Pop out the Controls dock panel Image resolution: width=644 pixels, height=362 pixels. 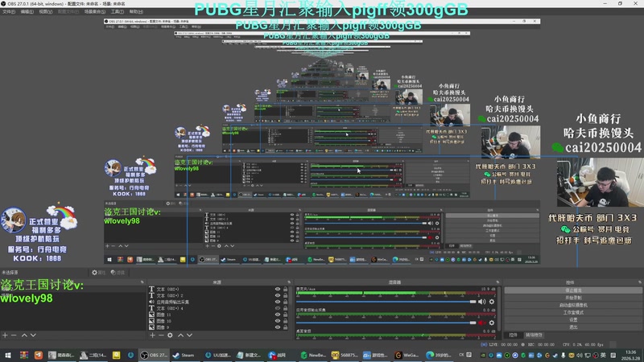[x=640, y=282]
